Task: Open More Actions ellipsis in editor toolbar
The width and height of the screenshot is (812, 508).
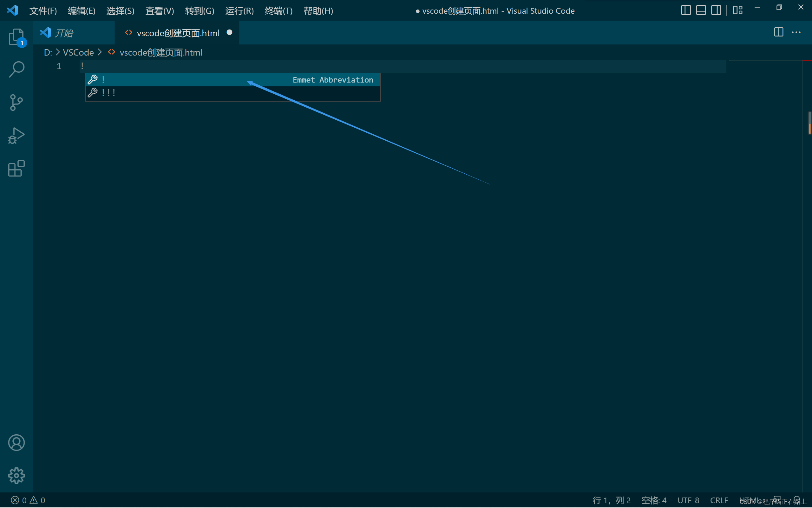Action: tap(796, 32)
